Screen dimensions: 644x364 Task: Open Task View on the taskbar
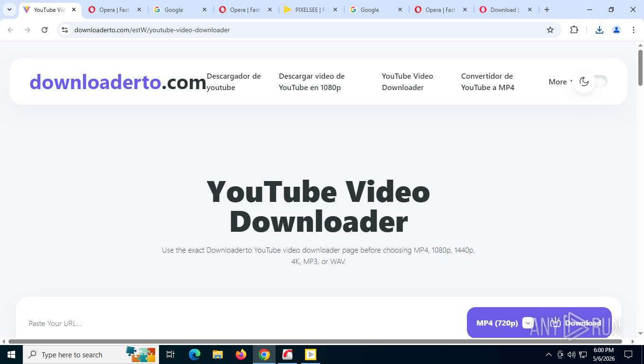170,355
